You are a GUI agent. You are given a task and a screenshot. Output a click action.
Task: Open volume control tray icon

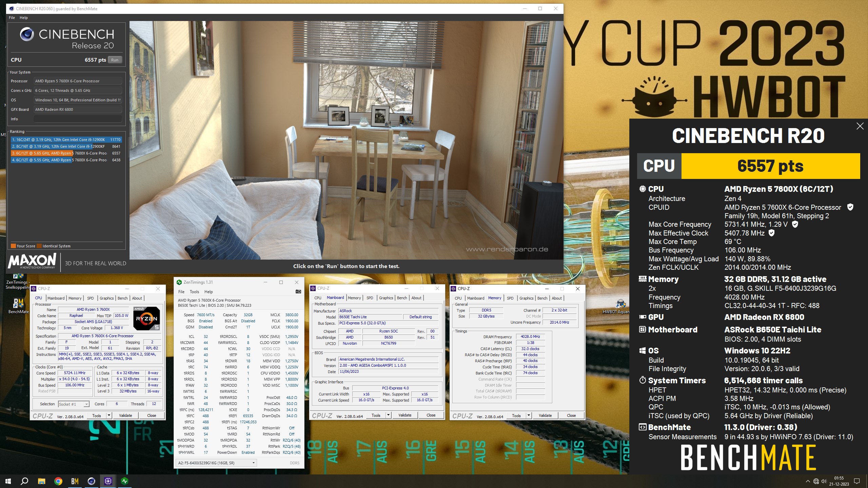pos(824,481)
